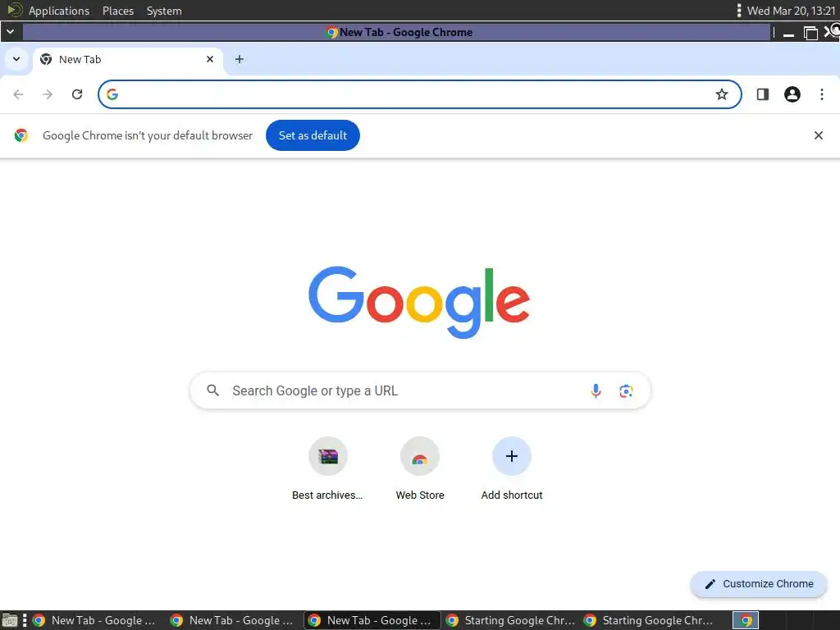Focus the Search Google or type a URL box
Viewport: 840px width, 630px height.
coord(420,390)
